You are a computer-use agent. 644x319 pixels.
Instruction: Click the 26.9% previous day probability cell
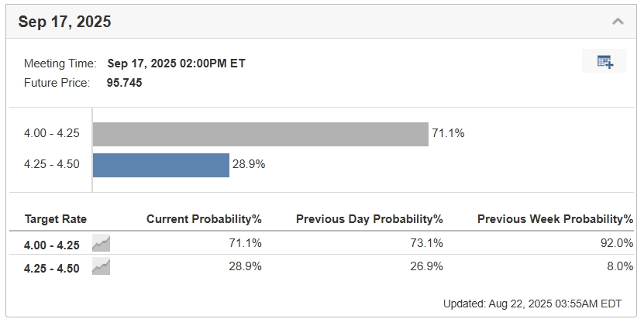tap(428, 266)
